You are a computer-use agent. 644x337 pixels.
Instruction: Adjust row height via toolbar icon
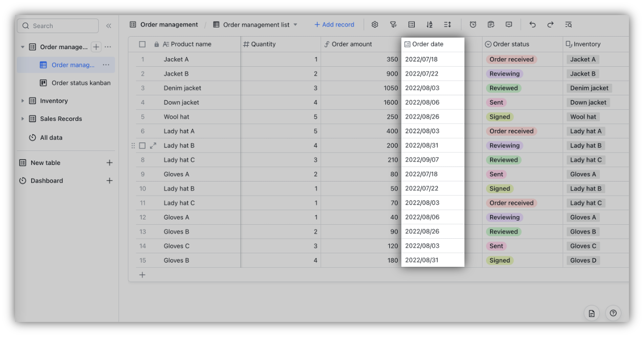(447, 25)
